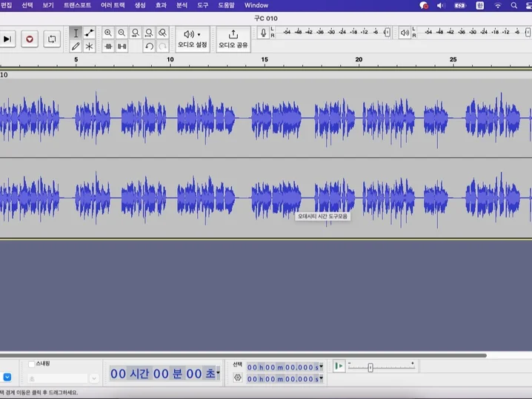Click the playback speed slider

370,368
